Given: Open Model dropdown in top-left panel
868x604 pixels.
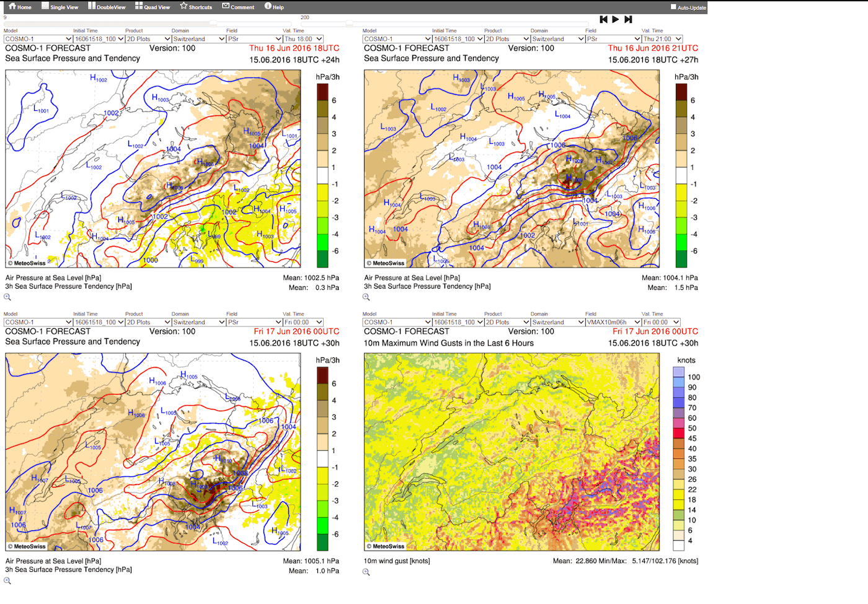Looking at the screenshot, I should click(x=38, y=39).
